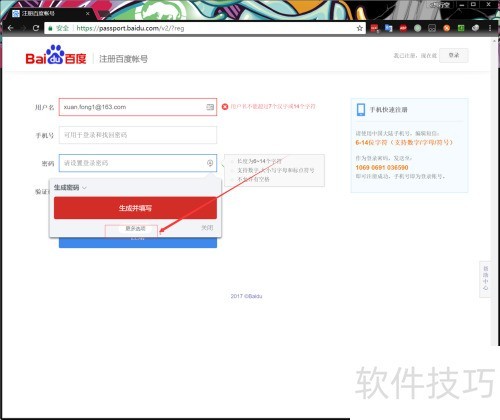
Task: Click the red error icon beside username
Action: click(225, 107)
